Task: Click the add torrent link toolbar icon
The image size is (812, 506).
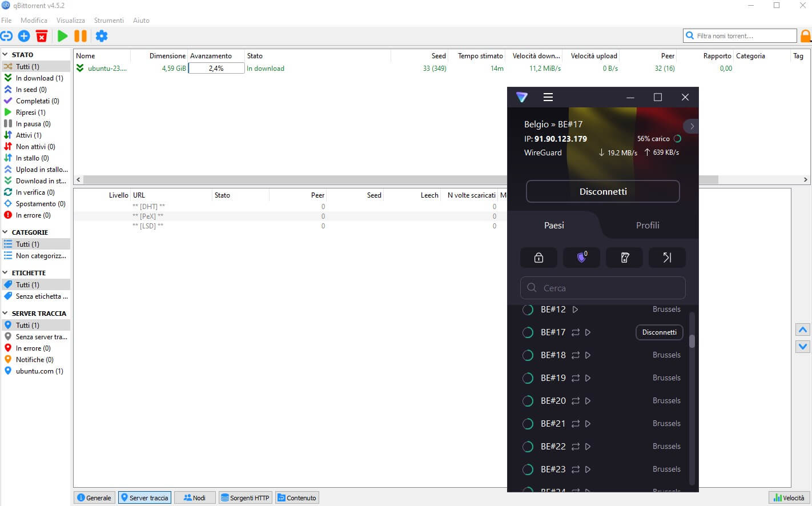Action: [6, 36]
